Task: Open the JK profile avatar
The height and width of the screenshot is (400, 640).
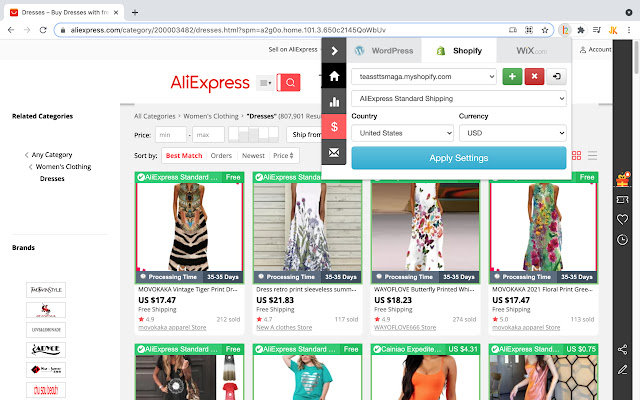Action: pos(613,30)
